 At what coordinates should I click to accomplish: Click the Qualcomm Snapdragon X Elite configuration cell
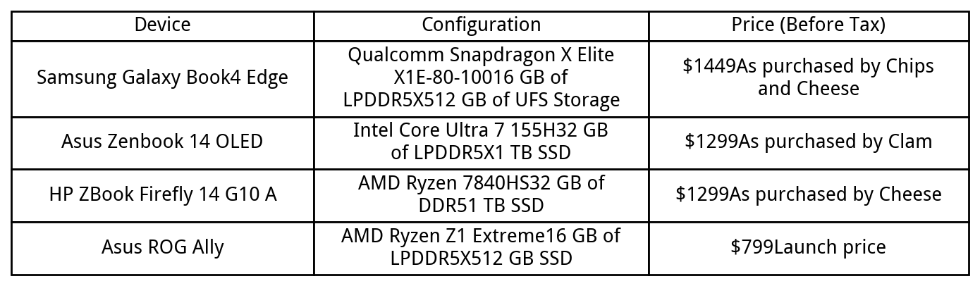click(x=481, y=55)
